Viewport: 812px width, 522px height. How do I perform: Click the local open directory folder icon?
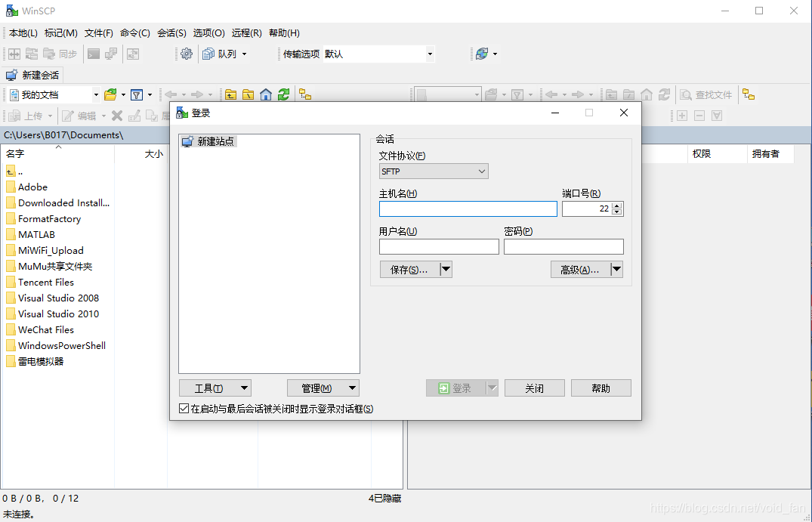click(110, 94)
